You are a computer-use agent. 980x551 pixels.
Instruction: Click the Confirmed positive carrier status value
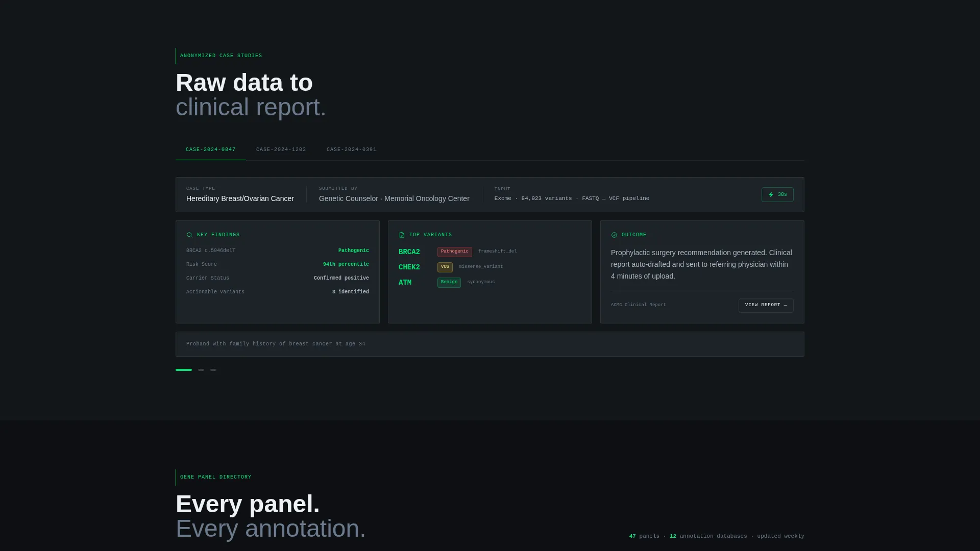[341, 278]
